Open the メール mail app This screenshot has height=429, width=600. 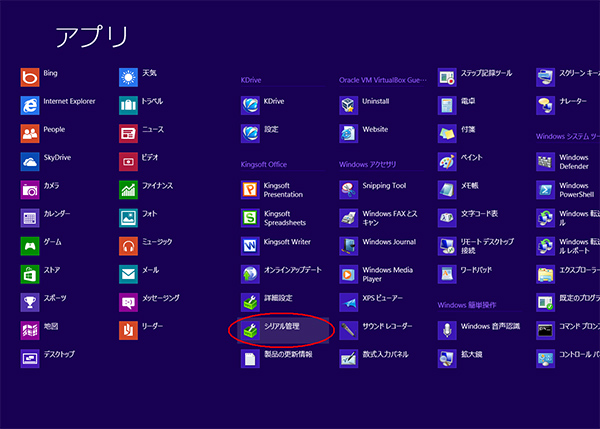tap(129, 274)
